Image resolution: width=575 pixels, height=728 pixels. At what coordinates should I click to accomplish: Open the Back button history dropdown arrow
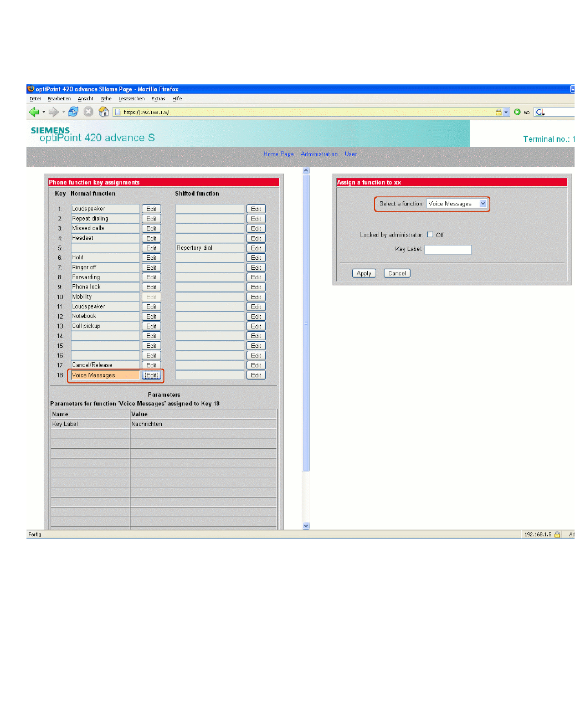(x=44, y=112)
